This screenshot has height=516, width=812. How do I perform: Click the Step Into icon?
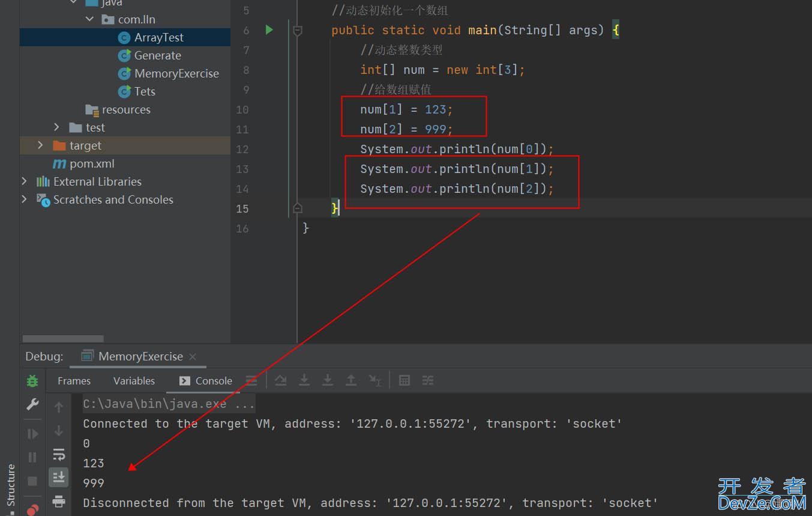304,380
